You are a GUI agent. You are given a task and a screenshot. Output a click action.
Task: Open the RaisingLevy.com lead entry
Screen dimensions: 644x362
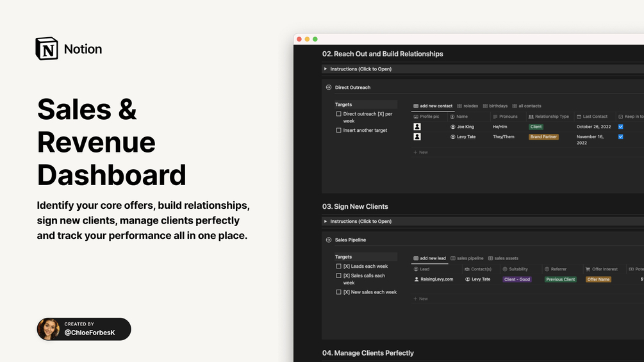click(436, 279)
